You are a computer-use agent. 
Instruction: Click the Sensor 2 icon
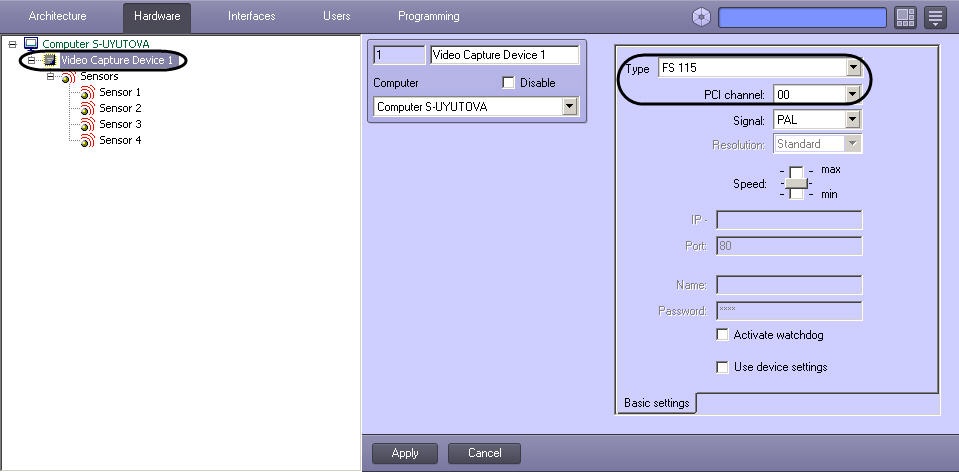tap(87, 109)
